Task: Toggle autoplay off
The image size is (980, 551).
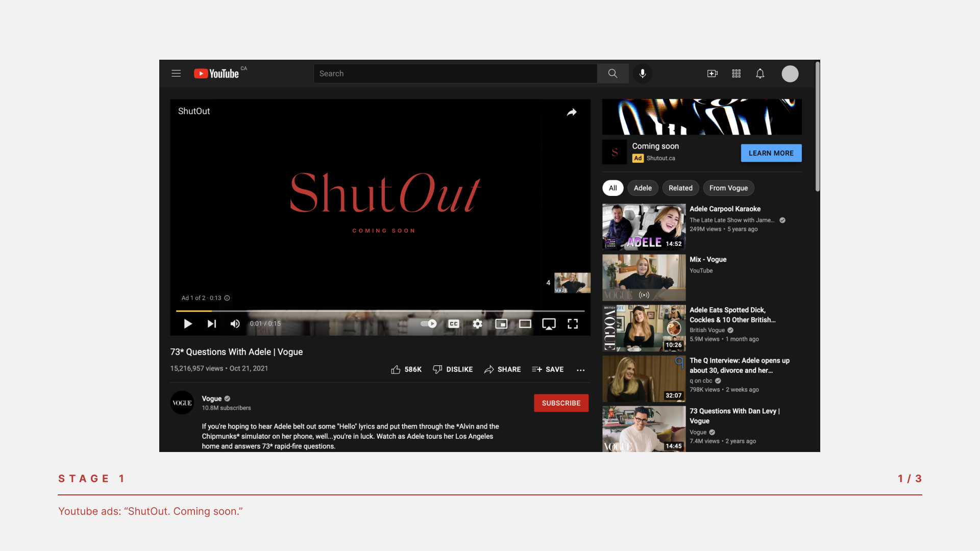Action: [x=429, y=323]
